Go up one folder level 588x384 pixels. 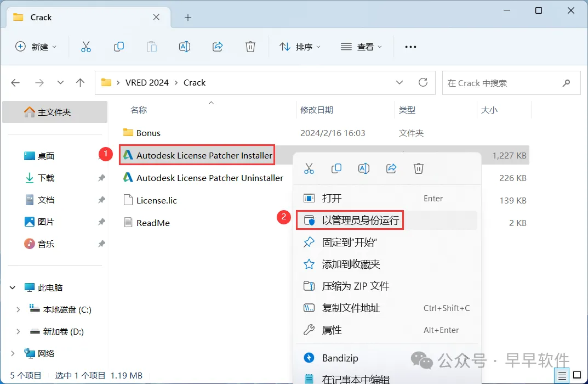[80, 83]
